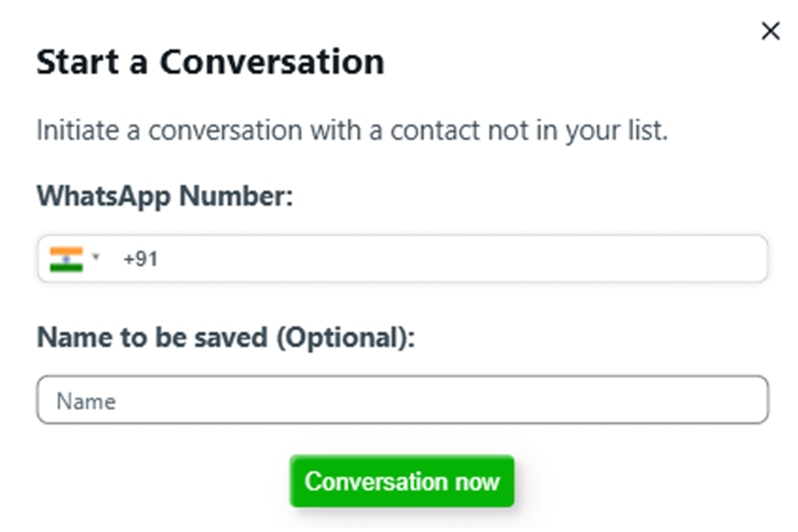This screenshot has width=798, height=532.
Task: Select the "Name" placeholder text
Action: pyautogui.click(x=86, y=401)
